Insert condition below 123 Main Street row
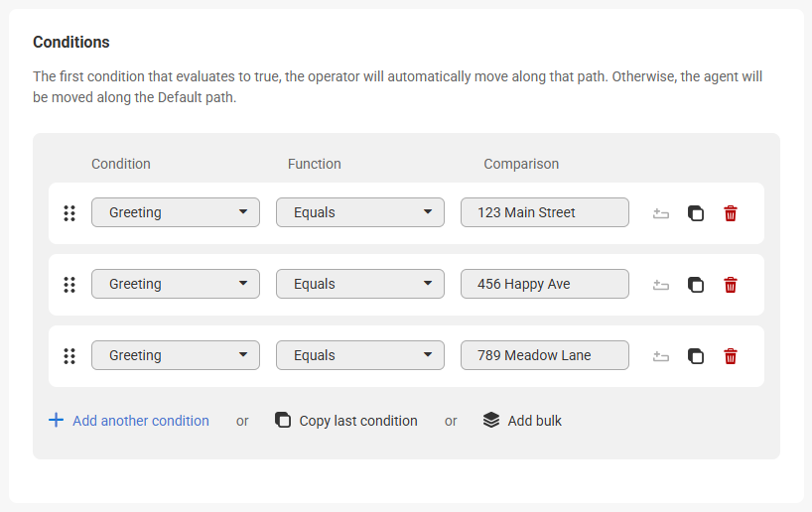Viewport: 812px width, 512px height. tap(661, 213)
